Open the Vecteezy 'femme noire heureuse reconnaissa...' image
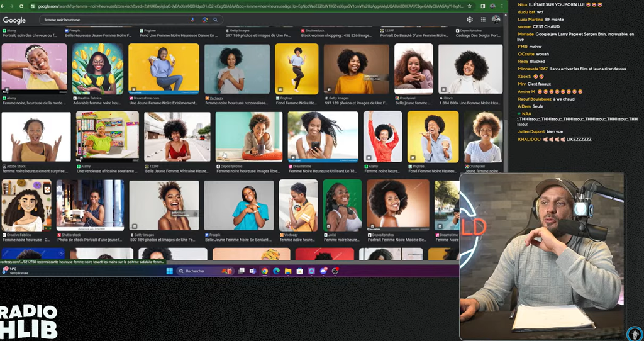Viewport: 644px width, 341px height. [x=236, y=69]
